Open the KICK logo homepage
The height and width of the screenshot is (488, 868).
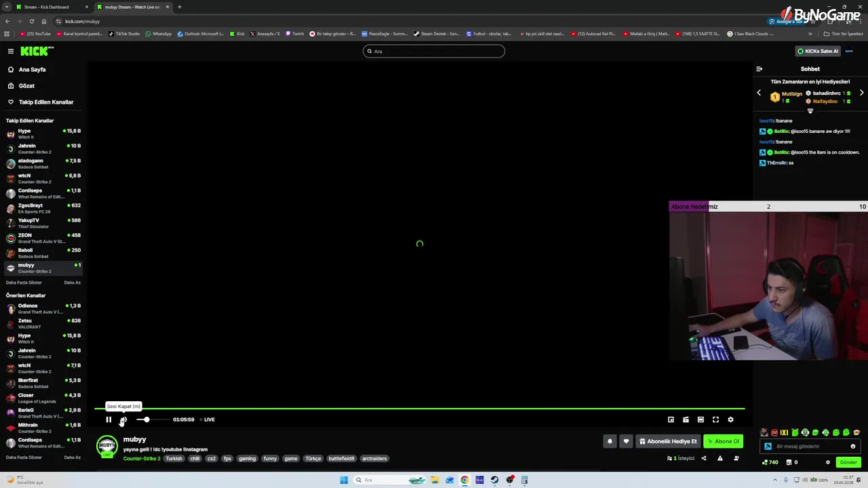pyautogui.click(x=37, y=51)
